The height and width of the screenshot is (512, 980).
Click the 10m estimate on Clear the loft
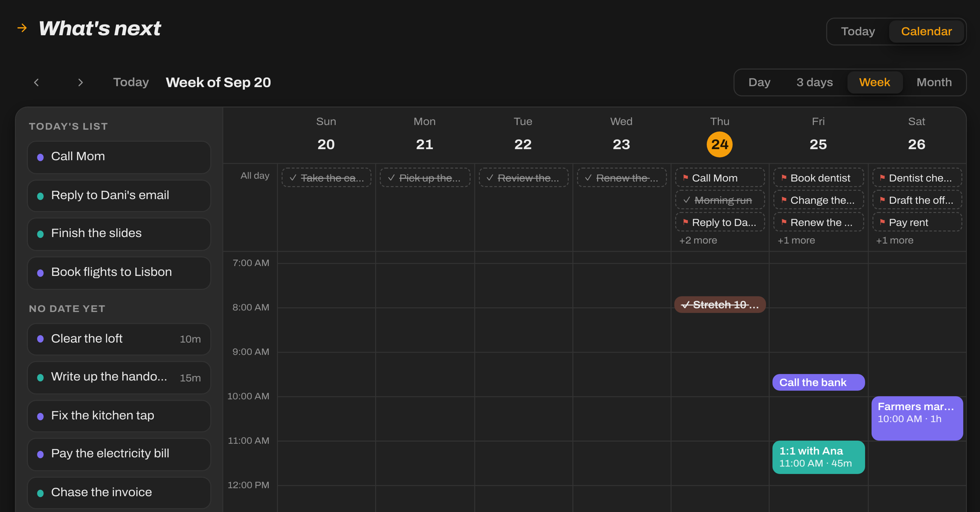point(190,339)
